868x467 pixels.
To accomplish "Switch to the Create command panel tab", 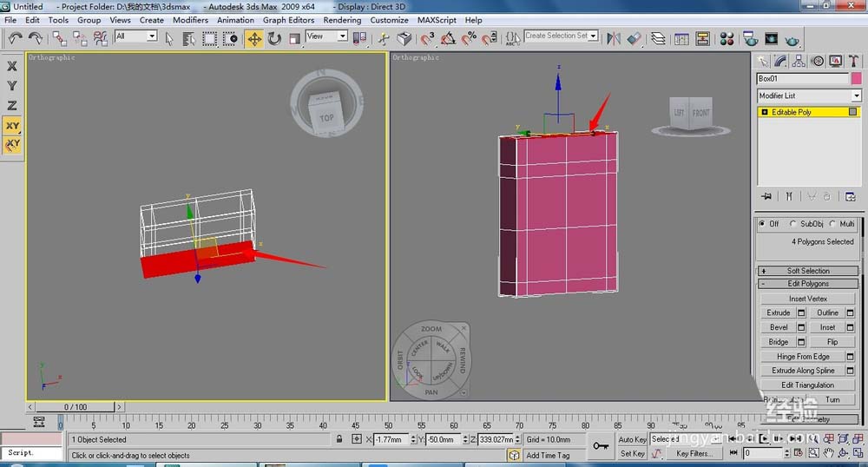I will click(763, 61).
